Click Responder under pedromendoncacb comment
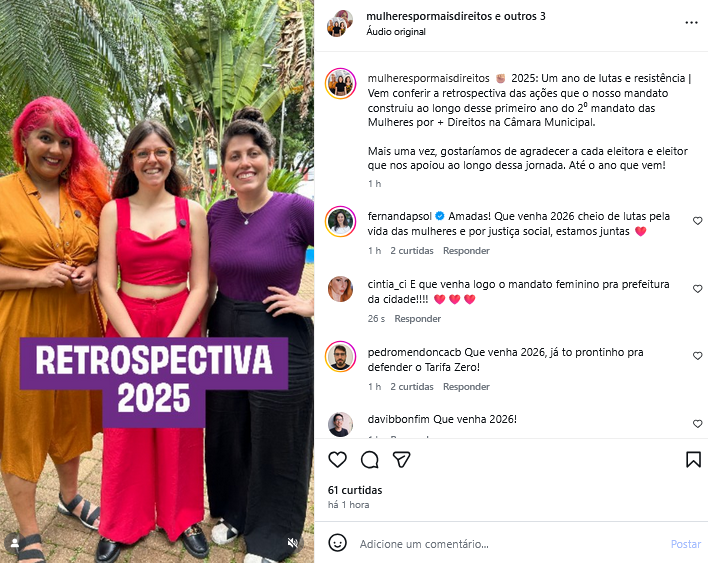 [x=466, y=387]
